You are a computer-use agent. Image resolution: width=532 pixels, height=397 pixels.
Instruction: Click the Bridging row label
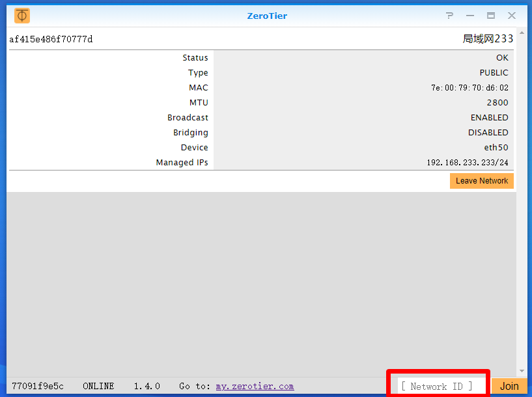(191, 133)
